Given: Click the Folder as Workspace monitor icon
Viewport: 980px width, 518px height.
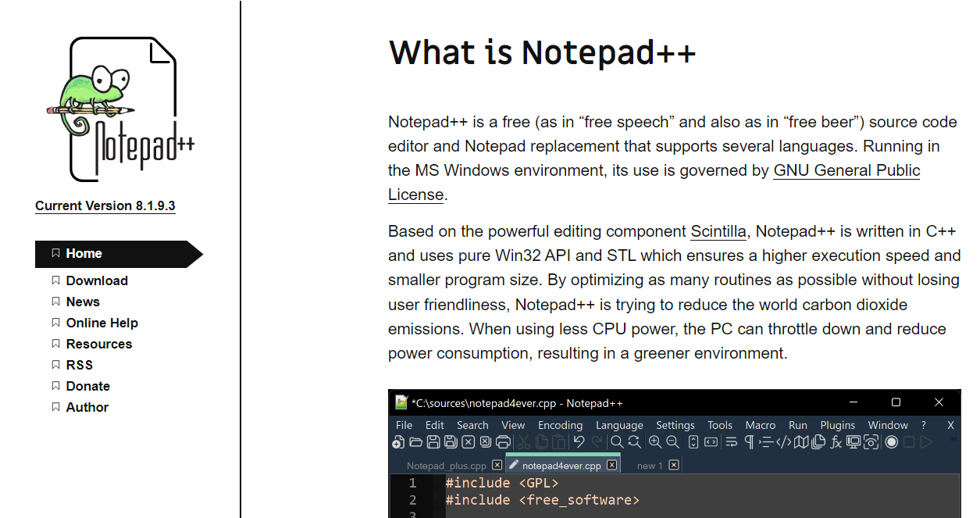Looking at the screenshot, I should tap(853, 442).
